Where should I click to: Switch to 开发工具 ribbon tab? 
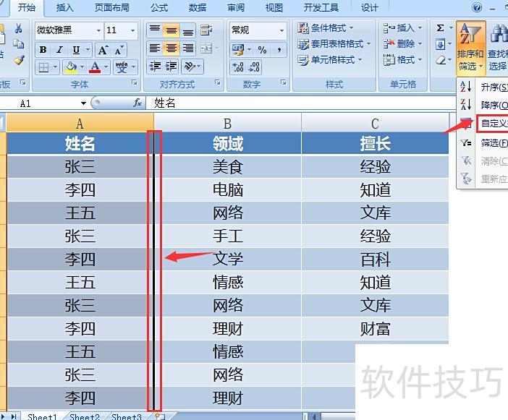click(x=321, y=7)
